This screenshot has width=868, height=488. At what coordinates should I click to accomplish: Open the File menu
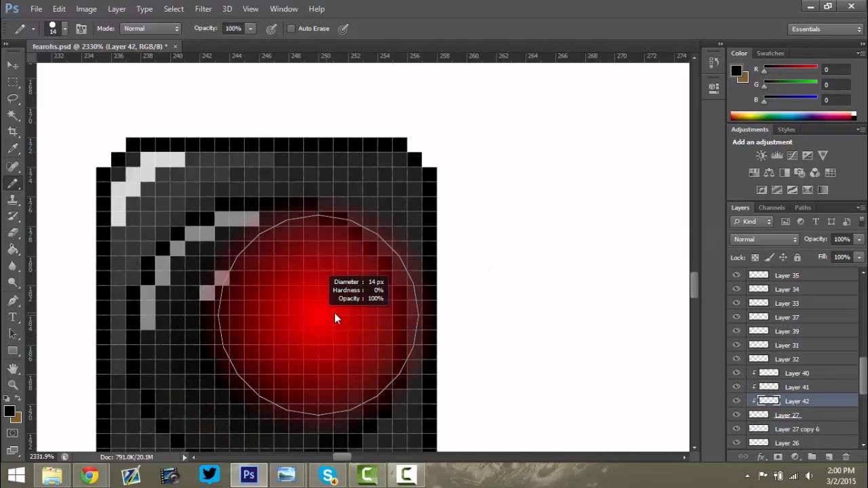click(x=36, y=9)
